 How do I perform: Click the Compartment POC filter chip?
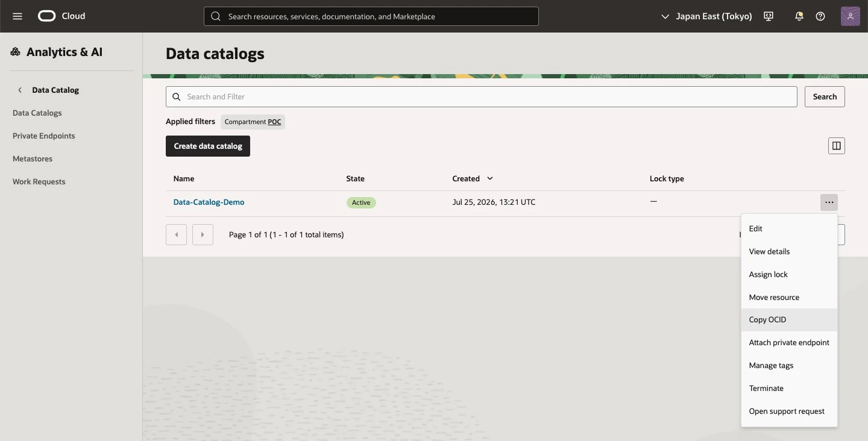pyautogui.click(x=253, y=122)
